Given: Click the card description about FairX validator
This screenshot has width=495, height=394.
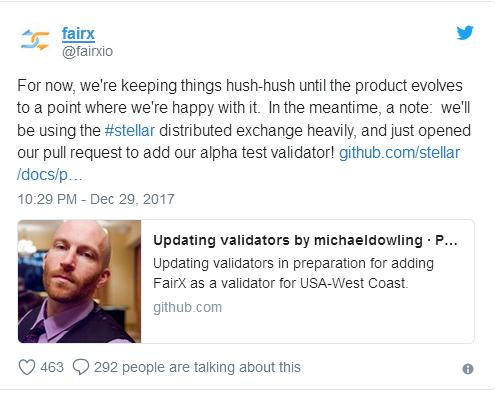Looking at the screenshot, I should (293, 273).
